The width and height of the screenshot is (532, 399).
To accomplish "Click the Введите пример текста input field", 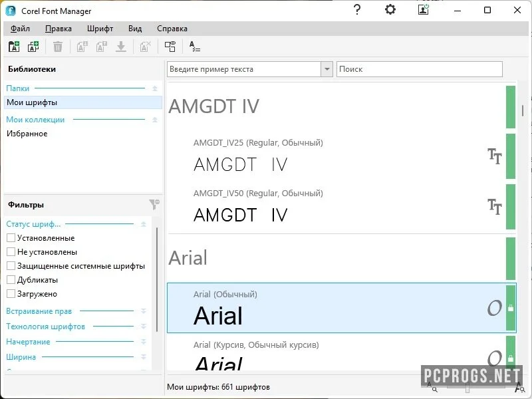I will pyautogui.click(x=244, y=69).
